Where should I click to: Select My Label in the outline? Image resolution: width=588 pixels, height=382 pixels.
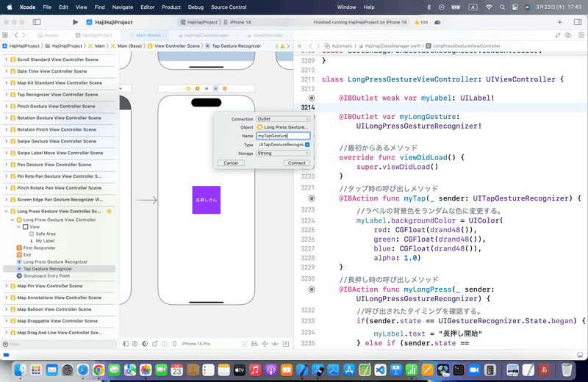(42, 241)
